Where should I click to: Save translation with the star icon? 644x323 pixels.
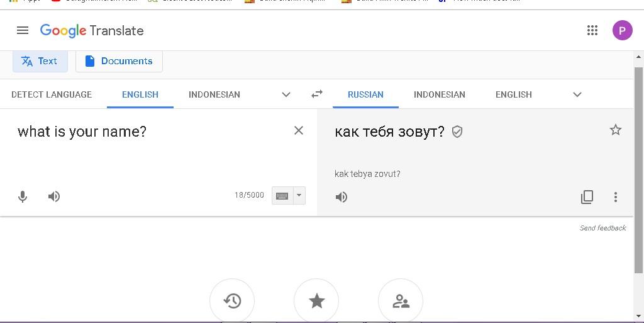click(616, 130)
